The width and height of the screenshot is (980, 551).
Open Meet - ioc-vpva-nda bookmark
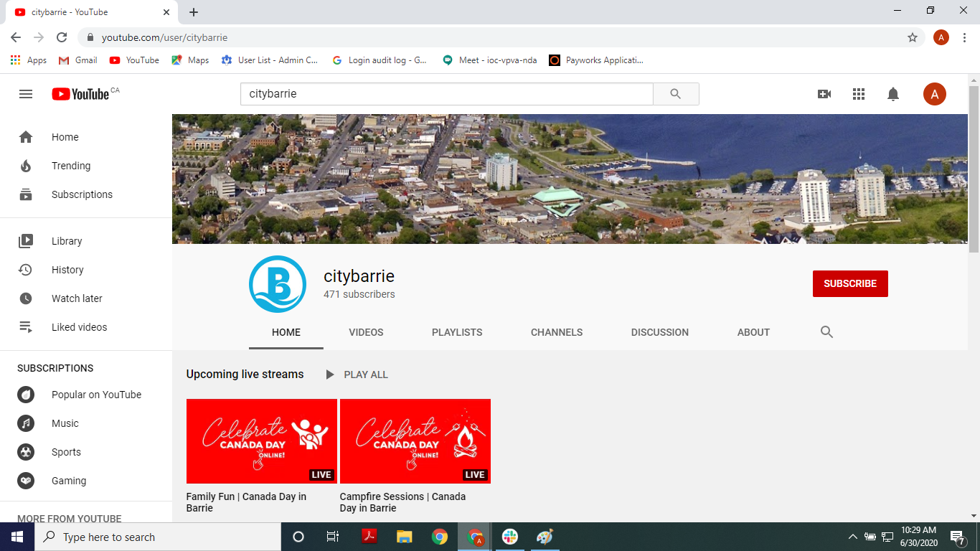click(490, 60)
